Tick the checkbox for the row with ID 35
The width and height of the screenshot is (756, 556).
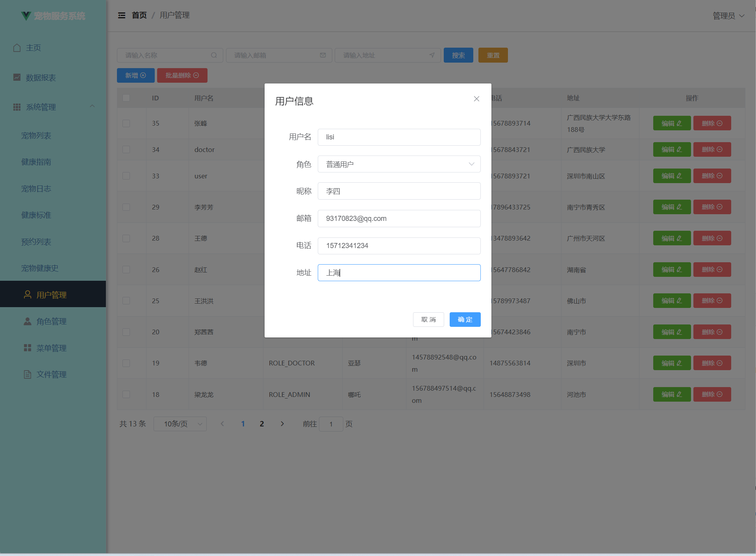point(126,123)
